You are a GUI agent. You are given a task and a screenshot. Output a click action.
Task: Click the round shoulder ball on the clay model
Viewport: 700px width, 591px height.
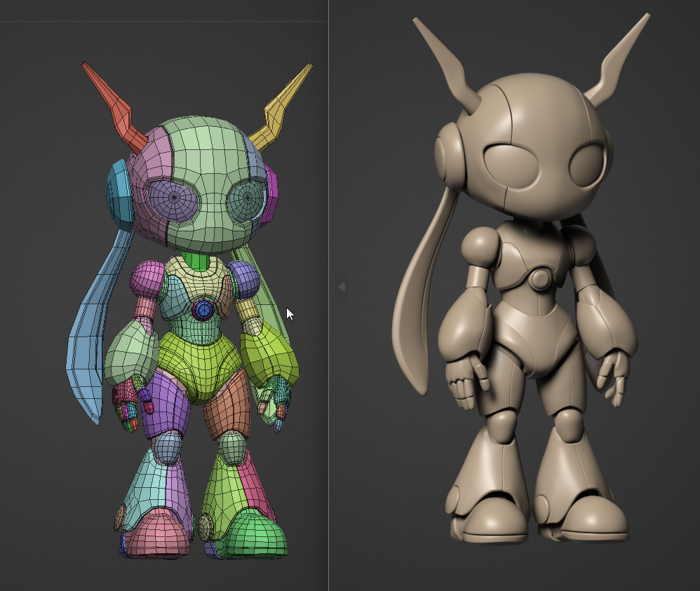click(479, 245)
